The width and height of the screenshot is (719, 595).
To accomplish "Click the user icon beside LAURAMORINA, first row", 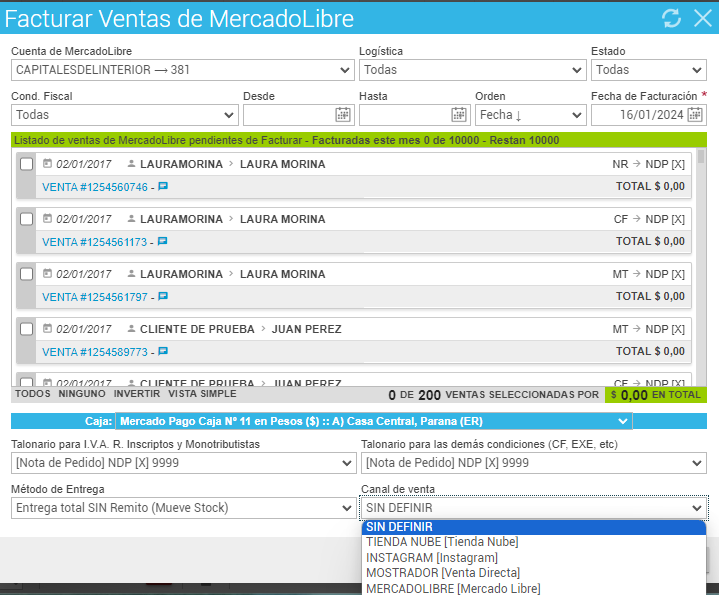I will (x=131, y=163).
